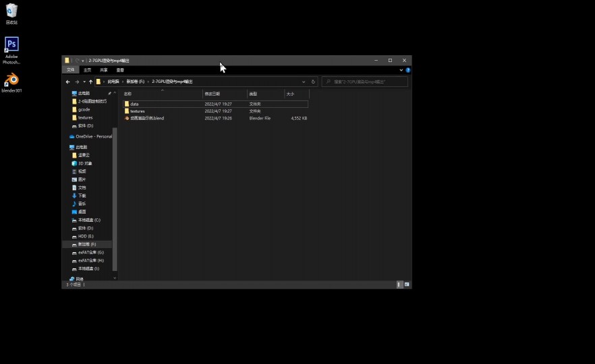Go forward with the right arrow button
The image size is (595, 364).
[x=77, y=82]
